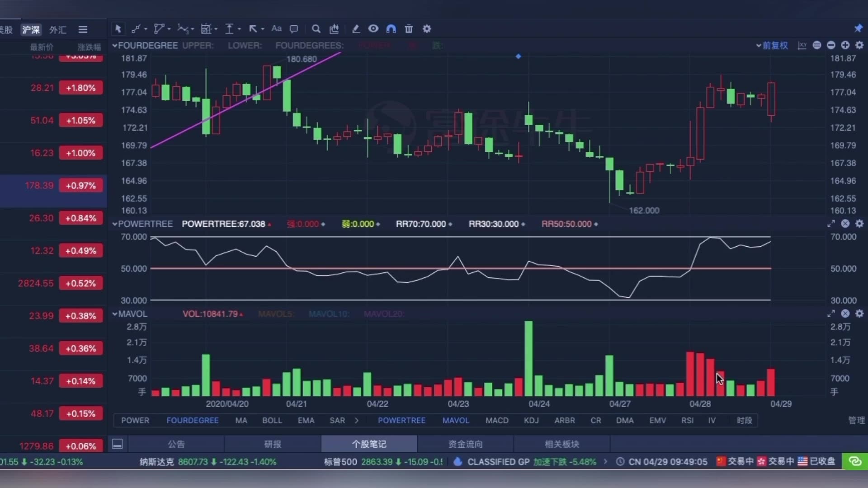Select the trend line drawing tool
Screen dimensions: 868x488
click(136, 29)
